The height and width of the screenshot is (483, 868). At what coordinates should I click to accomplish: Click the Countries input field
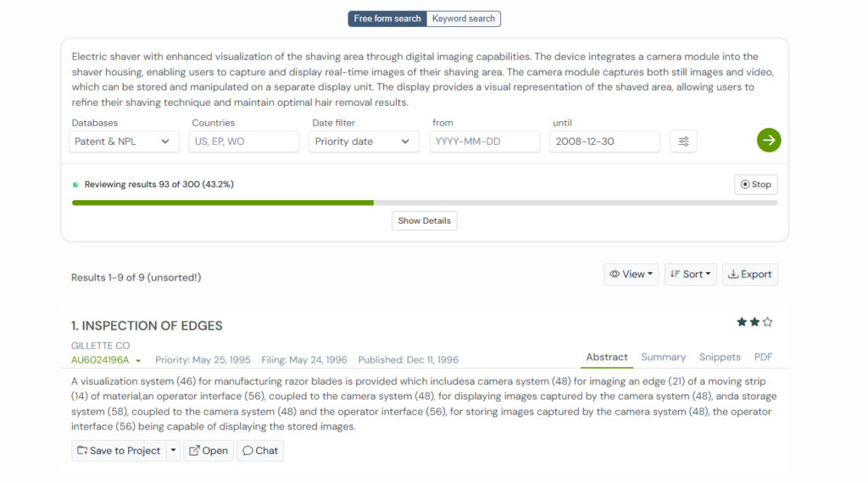click(x=244, y=142)
